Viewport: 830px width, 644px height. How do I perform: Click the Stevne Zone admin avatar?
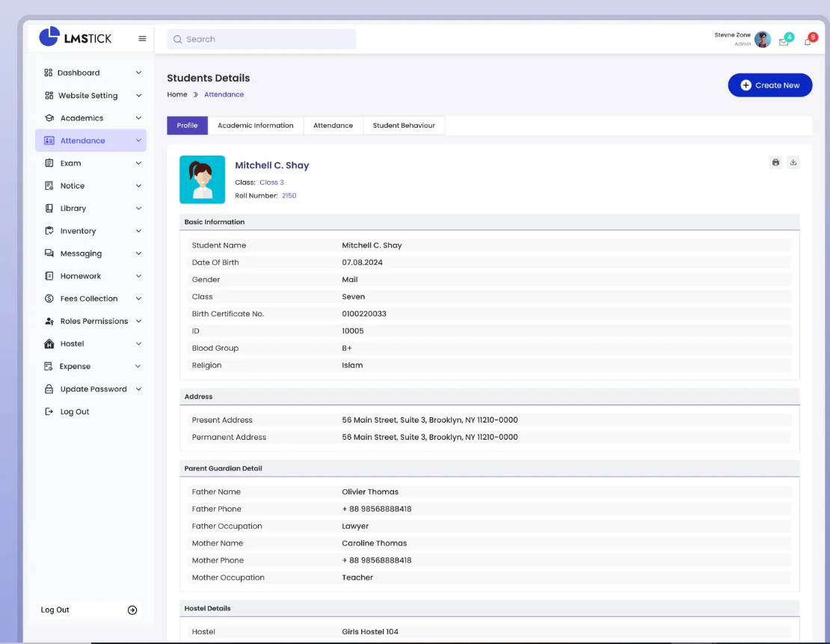pyautogui.click(x=762, y=40)
